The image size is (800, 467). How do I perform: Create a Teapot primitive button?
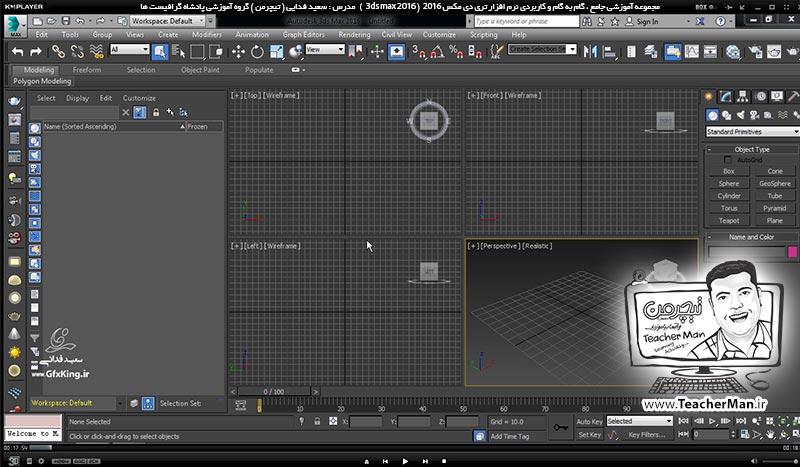[729, 220]
